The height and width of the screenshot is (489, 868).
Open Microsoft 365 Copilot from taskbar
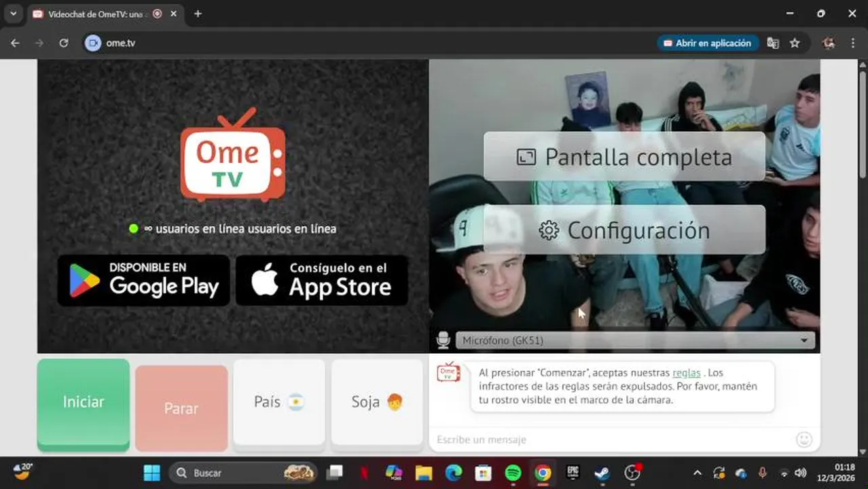pos(394,473)
